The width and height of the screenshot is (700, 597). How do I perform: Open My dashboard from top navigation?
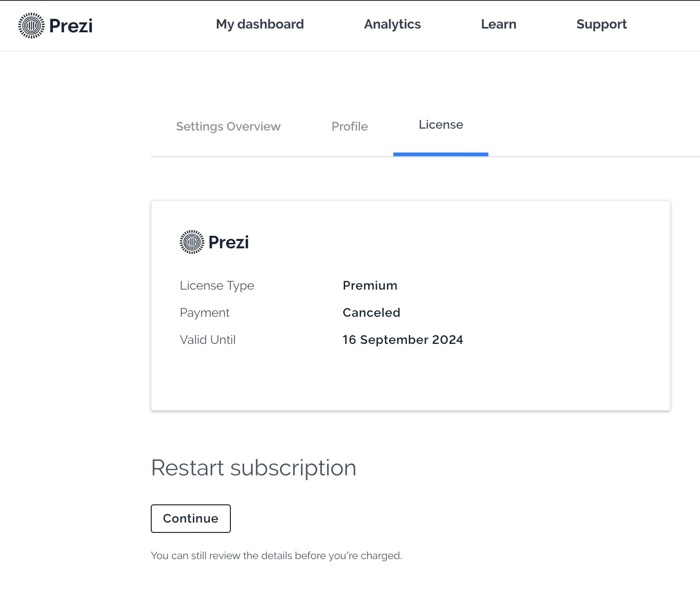coord(260,24)
